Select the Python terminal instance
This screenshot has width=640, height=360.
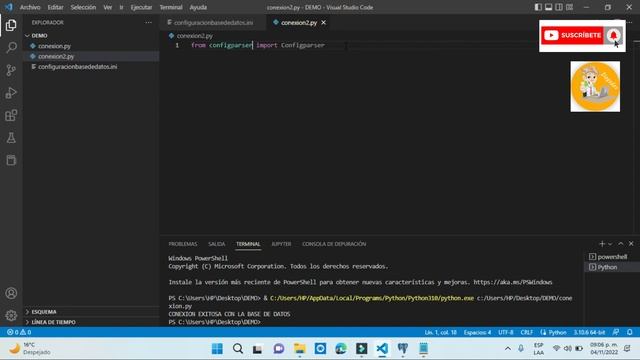pyautogui.click(x=611, y=267)
